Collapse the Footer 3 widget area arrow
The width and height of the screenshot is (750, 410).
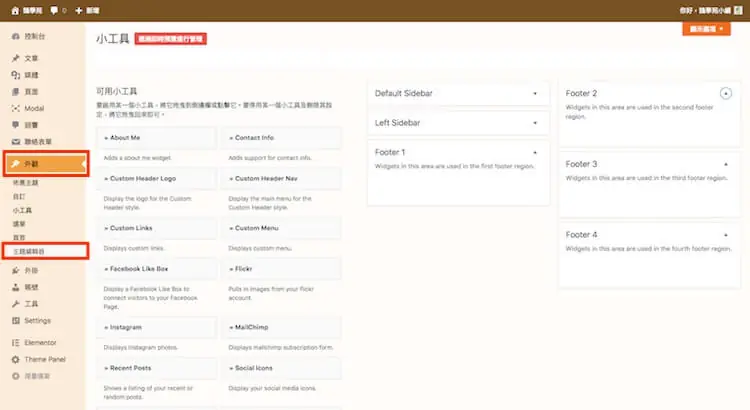coord(726,164)
